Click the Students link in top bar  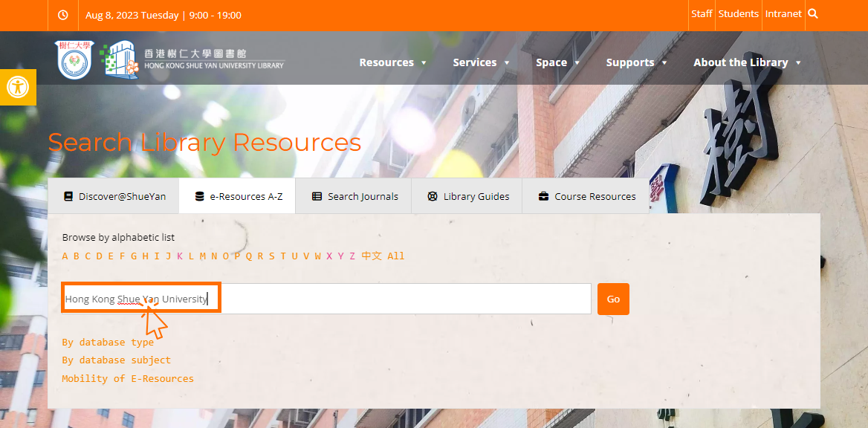point(738,14)
